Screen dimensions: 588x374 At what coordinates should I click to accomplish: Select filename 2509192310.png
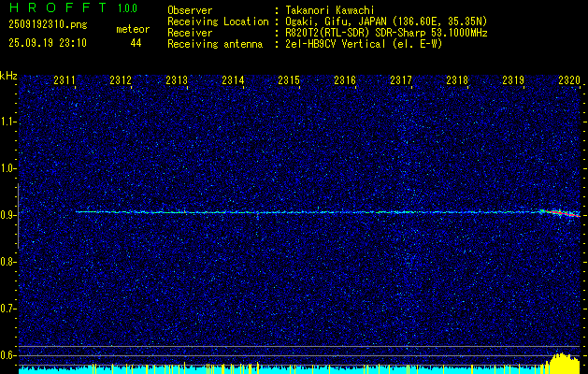[48, 24]
